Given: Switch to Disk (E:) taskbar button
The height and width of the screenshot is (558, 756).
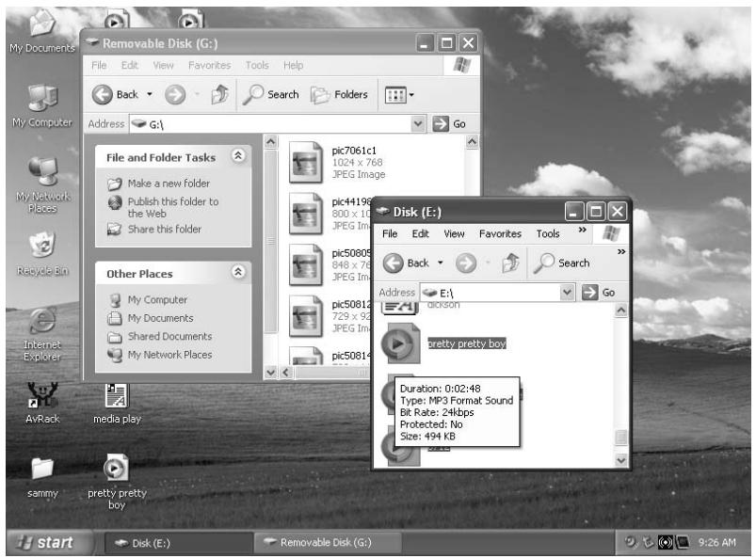Looking at the screenshot, I should (x=178, y=543).
